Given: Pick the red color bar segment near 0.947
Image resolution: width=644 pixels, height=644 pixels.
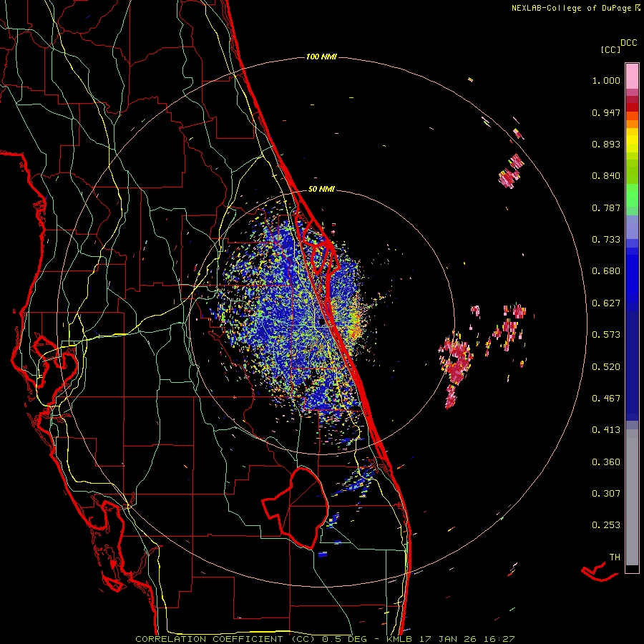Looking at the screenshot, I should point(632,107).
